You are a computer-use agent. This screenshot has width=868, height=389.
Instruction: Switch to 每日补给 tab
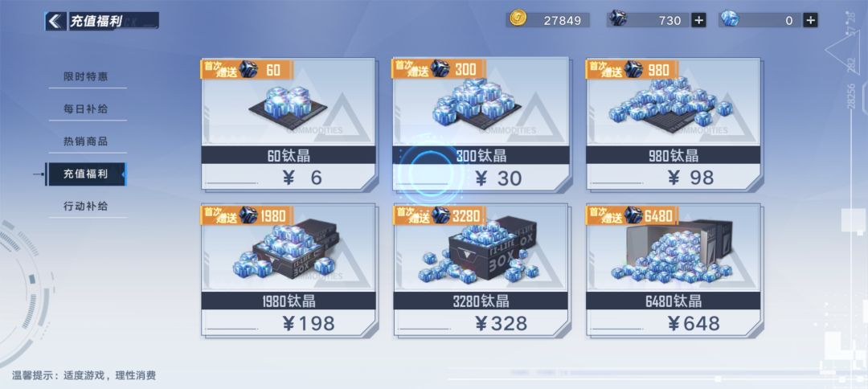point(86,109)
